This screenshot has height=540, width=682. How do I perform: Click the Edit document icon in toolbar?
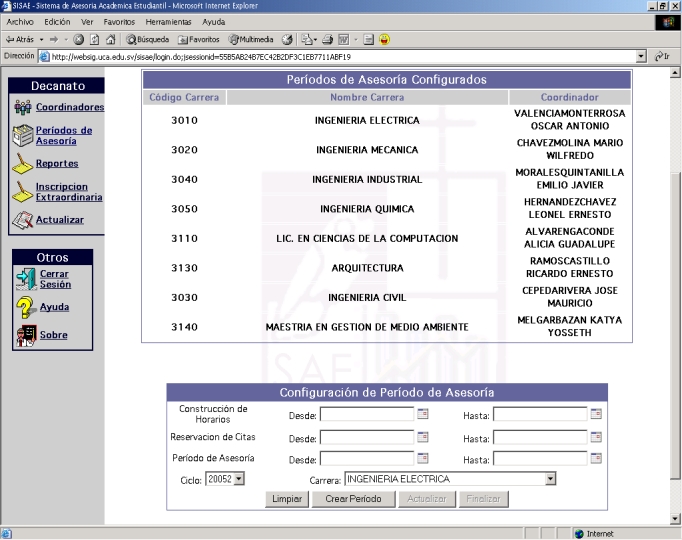point(344,40)
